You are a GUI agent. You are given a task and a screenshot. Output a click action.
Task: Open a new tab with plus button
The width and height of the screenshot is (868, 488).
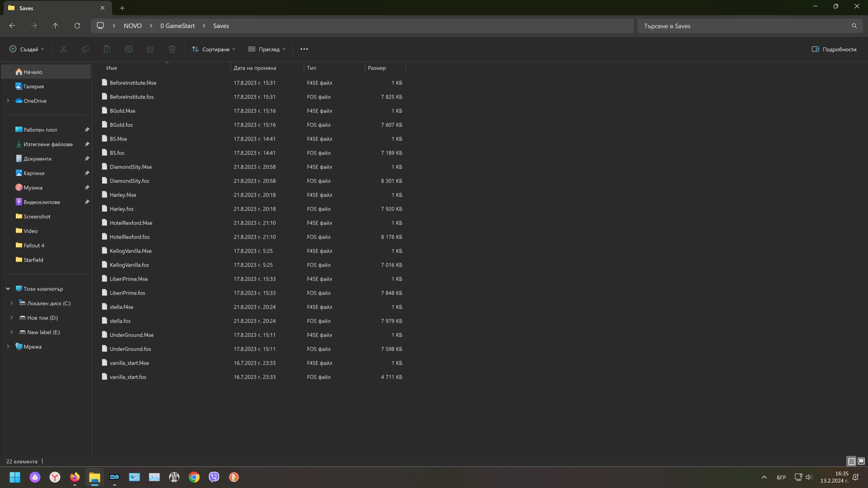click(122, 8)
